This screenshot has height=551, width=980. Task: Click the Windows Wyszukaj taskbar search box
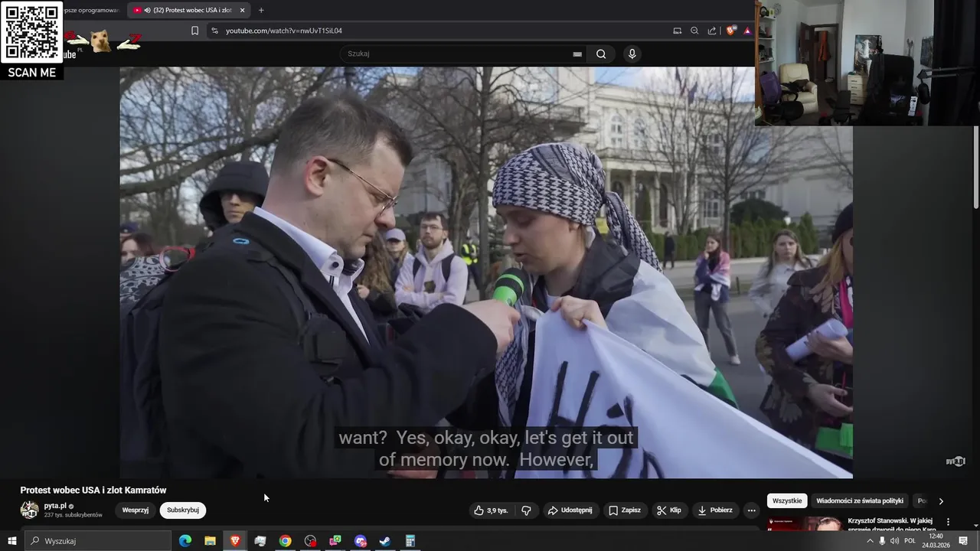click(98, 541)
